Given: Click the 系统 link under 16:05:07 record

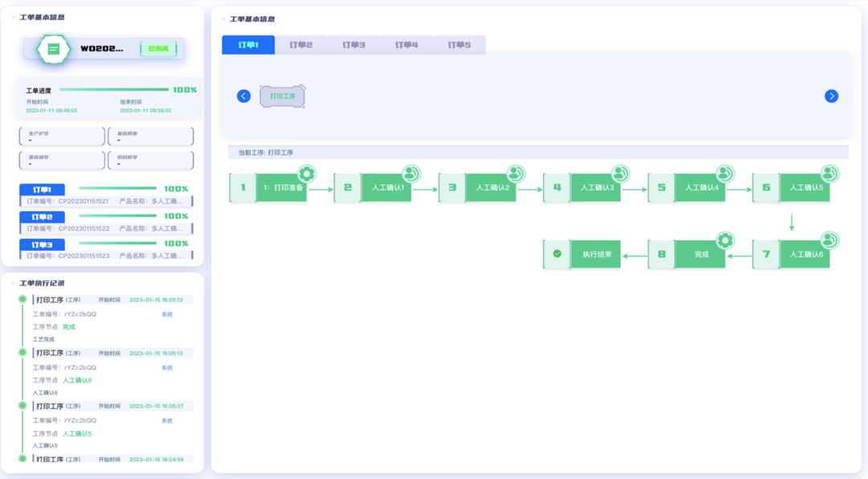Looking at the screenshot, I should (x=167, y=421).
